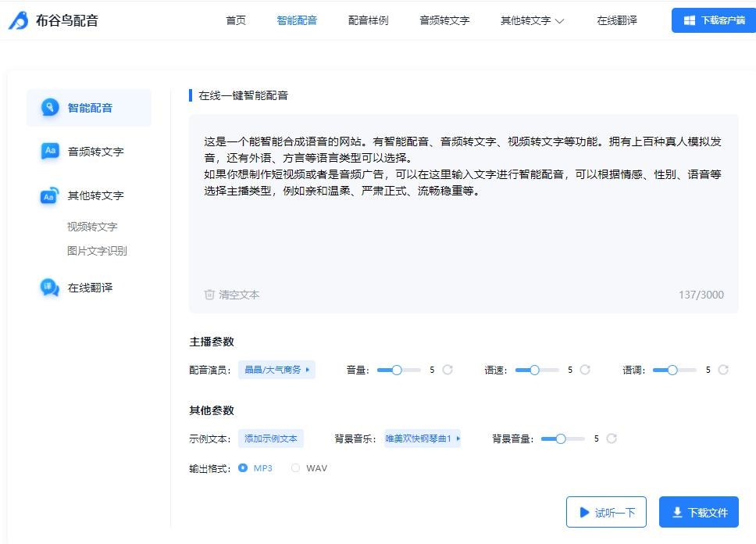This screenshot has width=756, height=544.
Task: Click the 音频转文字 Aa sidebar icon
Action: click(x=50, y=151)
